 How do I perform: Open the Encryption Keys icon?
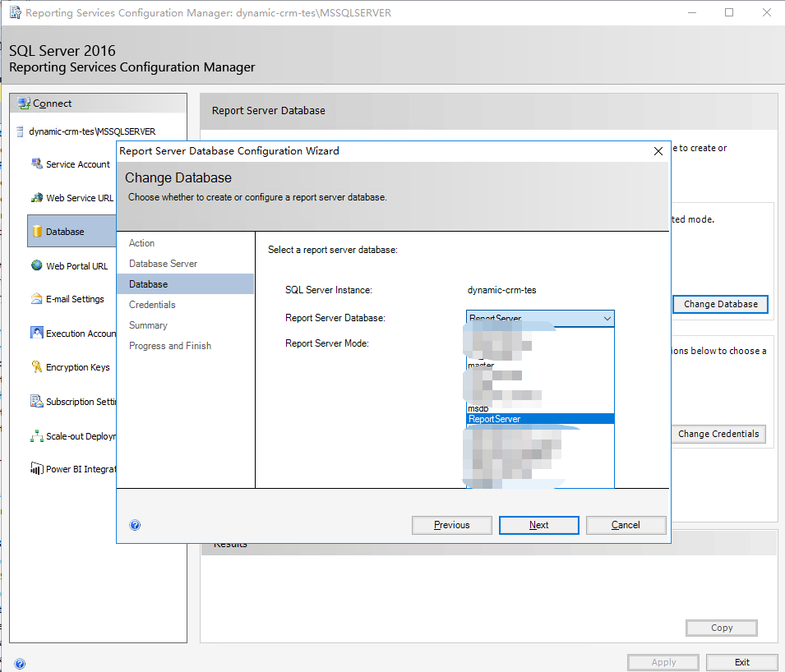[36, 366]
